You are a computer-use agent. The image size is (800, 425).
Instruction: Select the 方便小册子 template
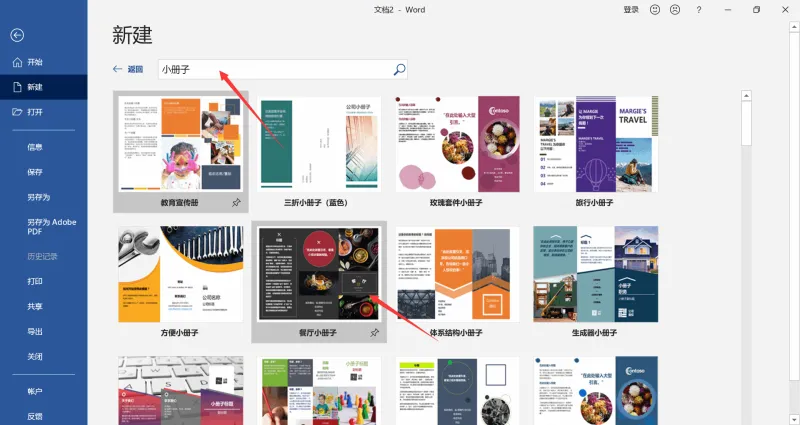[x=181, y=274]
